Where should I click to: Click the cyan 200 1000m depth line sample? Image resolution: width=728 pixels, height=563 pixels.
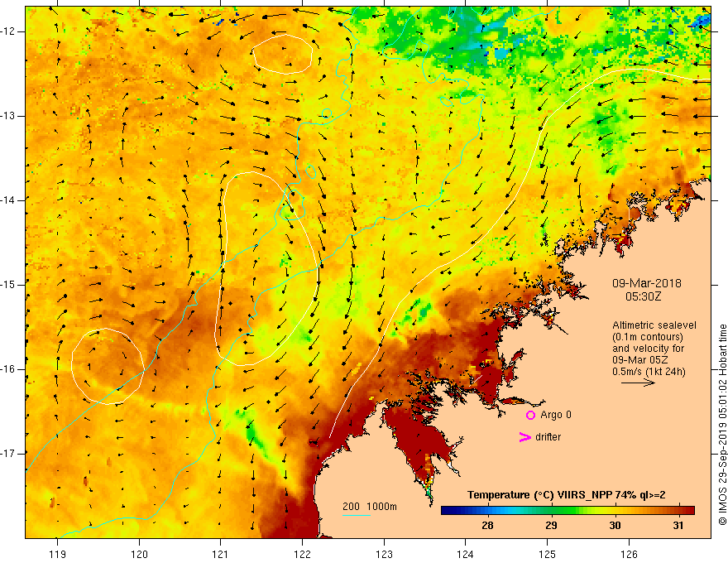(x=356, y=515)
